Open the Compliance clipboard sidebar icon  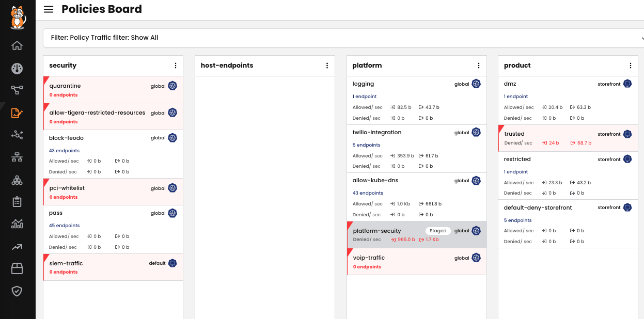point(17,202)
